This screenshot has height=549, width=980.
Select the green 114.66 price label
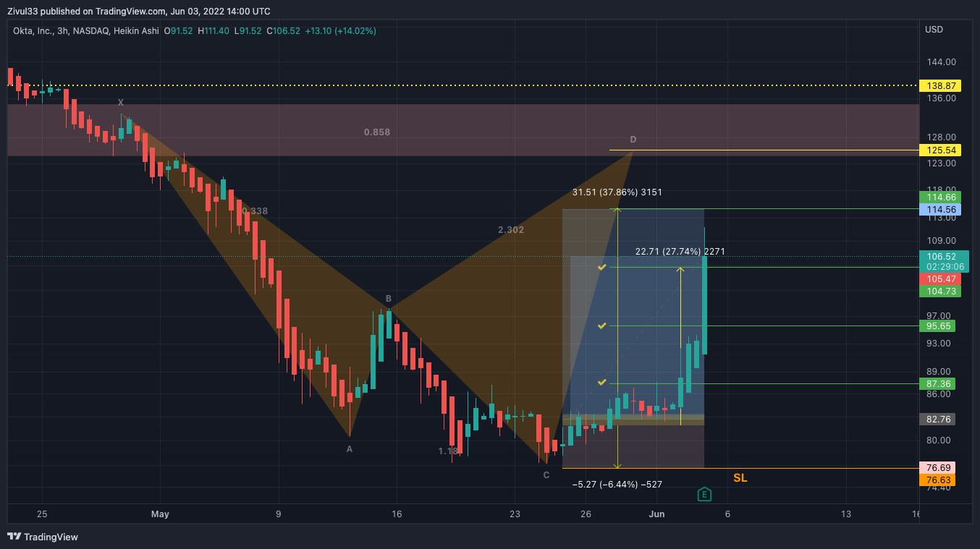[x=939, y=197]
